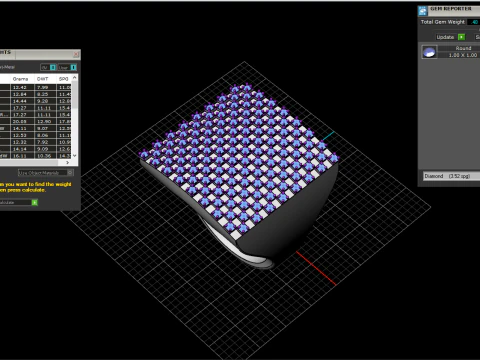Click the table's scroll down arrow
480x360 pixels.
[75, 155]
